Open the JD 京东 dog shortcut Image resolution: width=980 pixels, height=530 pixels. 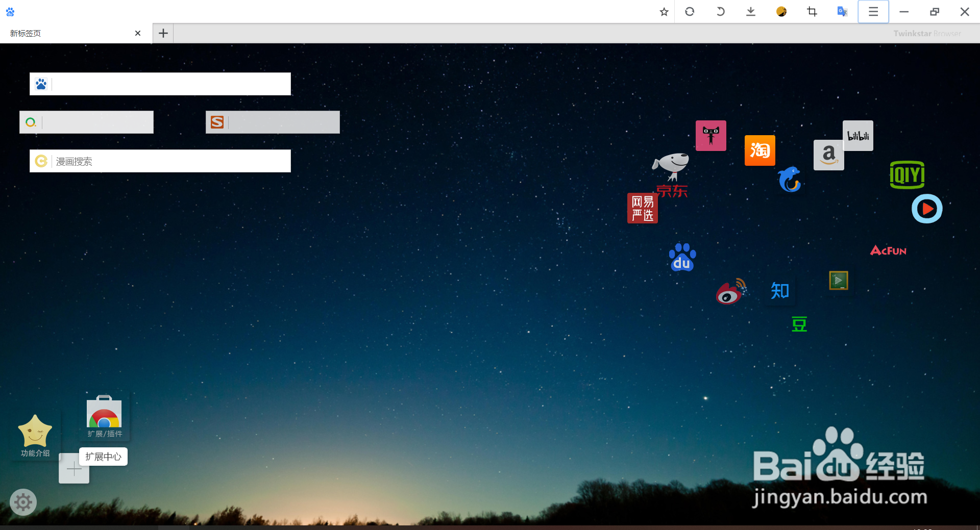[671, 175]
